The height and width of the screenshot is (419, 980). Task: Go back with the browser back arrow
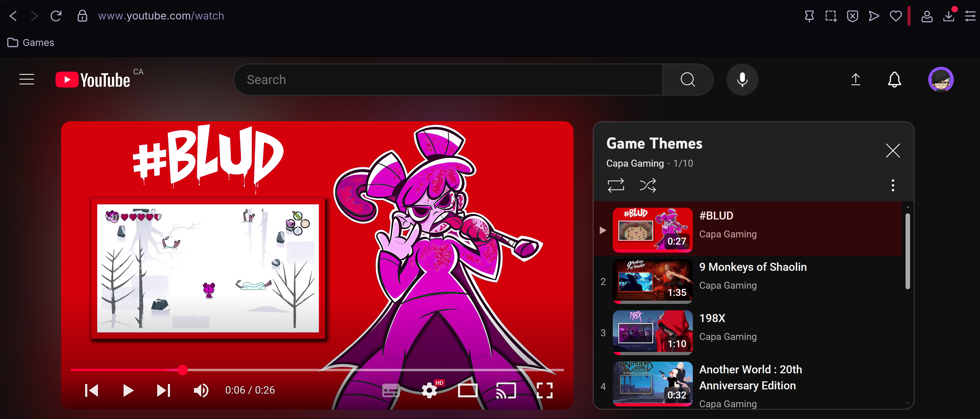point(13,16)
